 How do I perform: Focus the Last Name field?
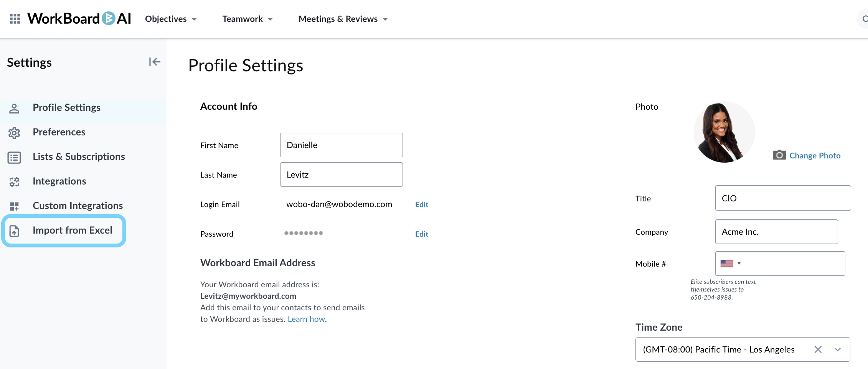click(x=342, y=175)
